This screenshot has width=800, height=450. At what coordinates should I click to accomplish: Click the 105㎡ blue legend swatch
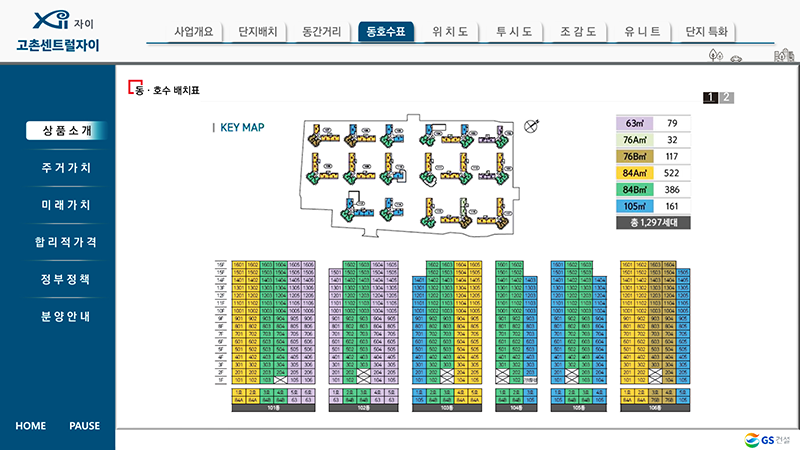[635, 206]
